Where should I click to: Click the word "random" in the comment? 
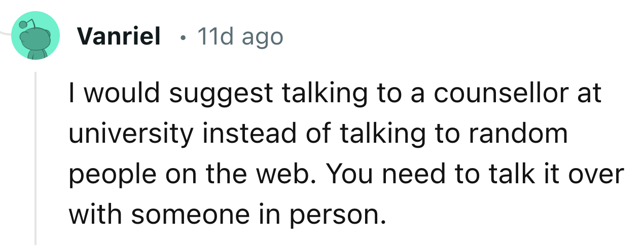click(x=518, y=134)
